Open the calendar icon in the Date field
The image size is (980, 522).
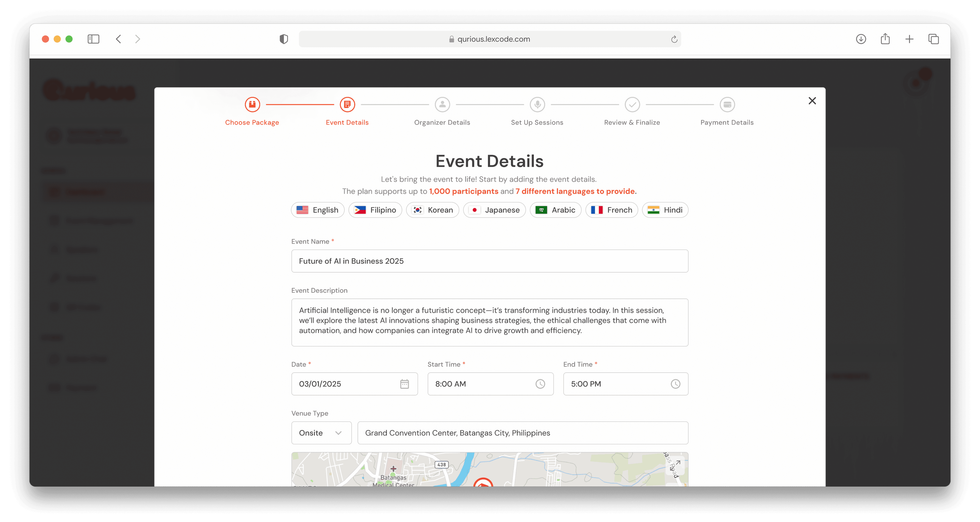[x=405, y=384]
